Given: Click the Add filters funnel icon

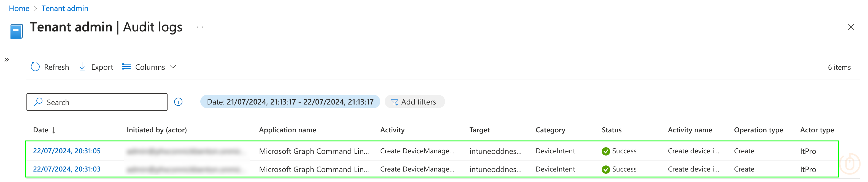Looking at the screenshot, I should pos(395,102).
